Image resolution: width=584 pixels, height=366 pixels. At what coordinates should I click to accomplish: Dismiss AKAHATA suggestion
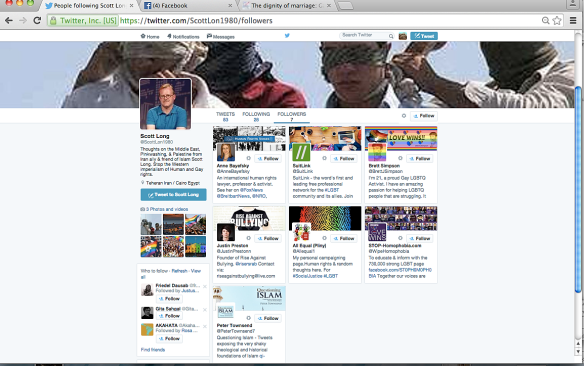coord(204,326)
